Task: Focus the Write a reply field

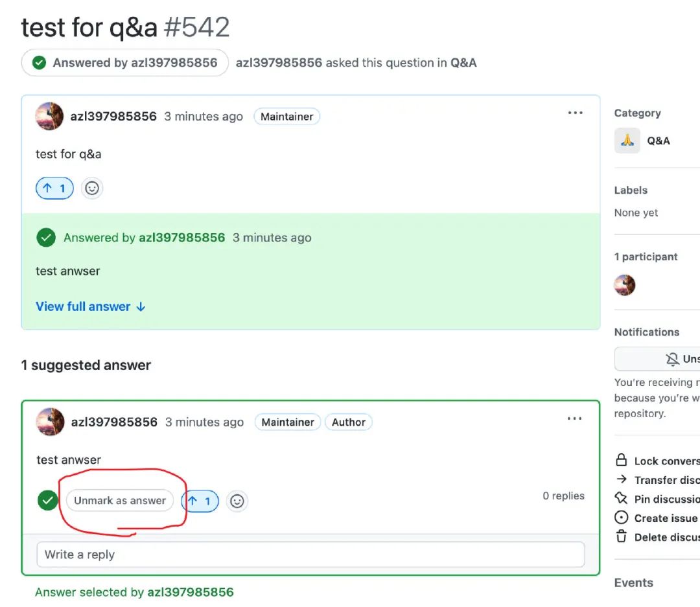Action: coord(310,555)
